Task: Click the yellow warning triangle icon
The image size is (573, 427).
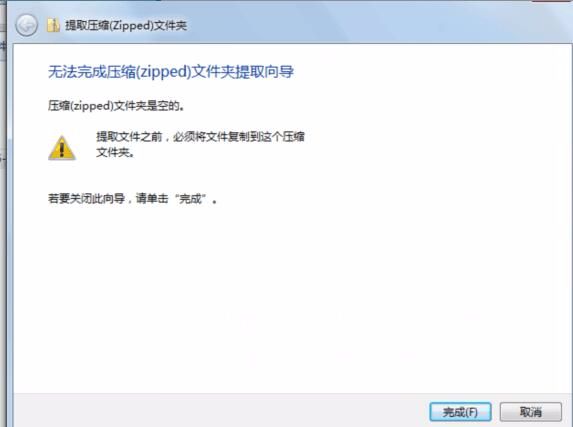Action: pyautogui.click(x=62, y=148)
